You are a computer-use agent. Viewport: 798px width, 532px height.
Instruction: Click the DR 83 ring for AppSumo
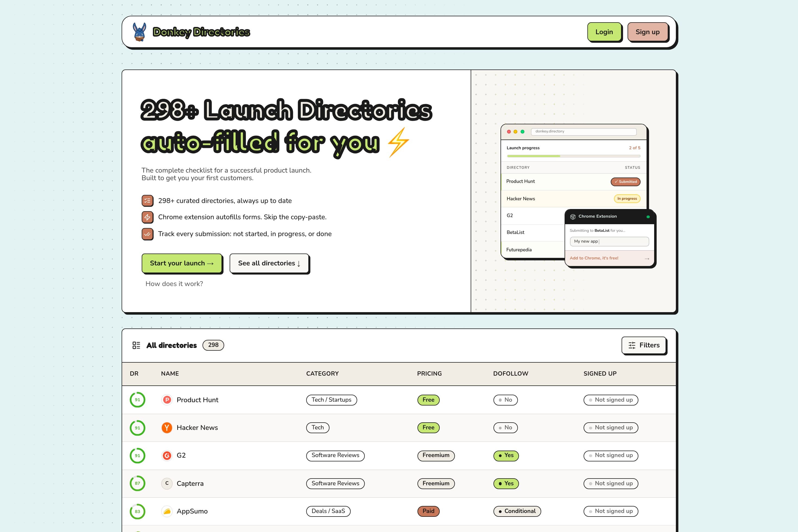pos(137,511)
